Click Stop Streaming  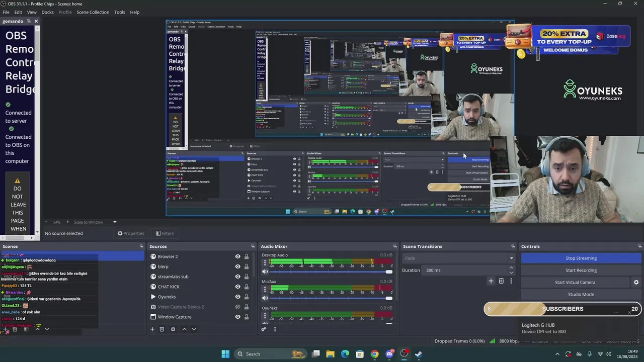(581, 258)
